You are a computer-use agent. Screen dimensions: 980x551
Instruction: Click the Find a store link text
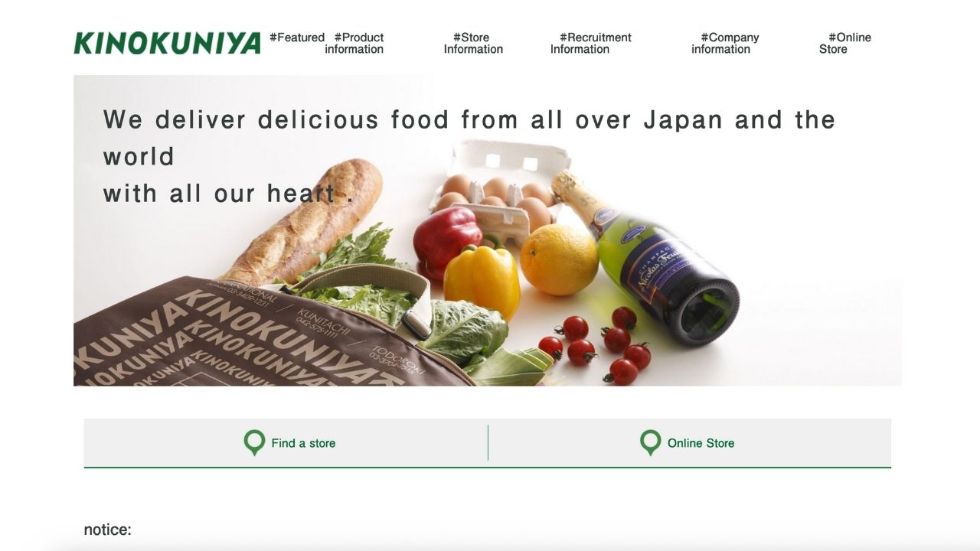point(303,443)
